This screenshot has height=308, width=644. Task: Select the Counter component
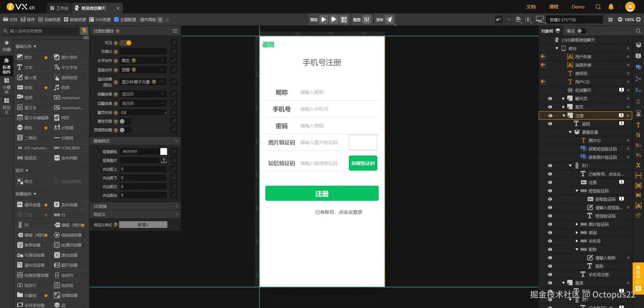(x=70, y=128)
